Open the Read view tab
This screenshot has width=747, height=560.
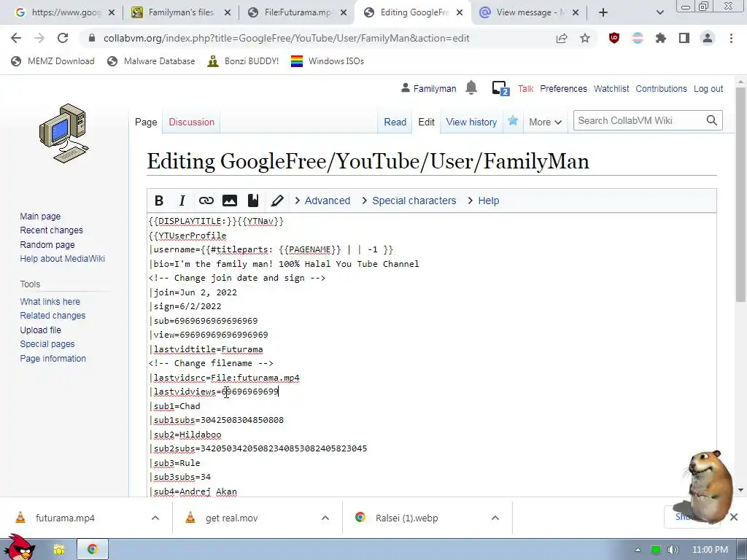[x=395, y=122]
